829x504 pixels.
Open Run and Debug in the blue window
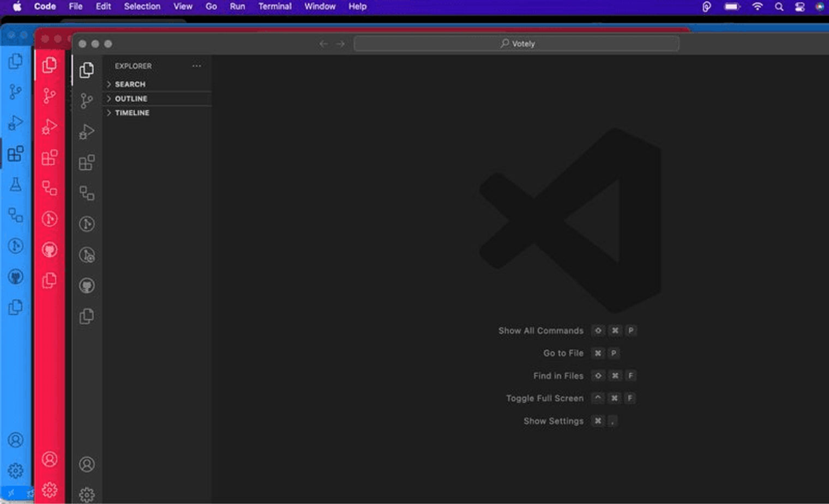coord(16,123)
